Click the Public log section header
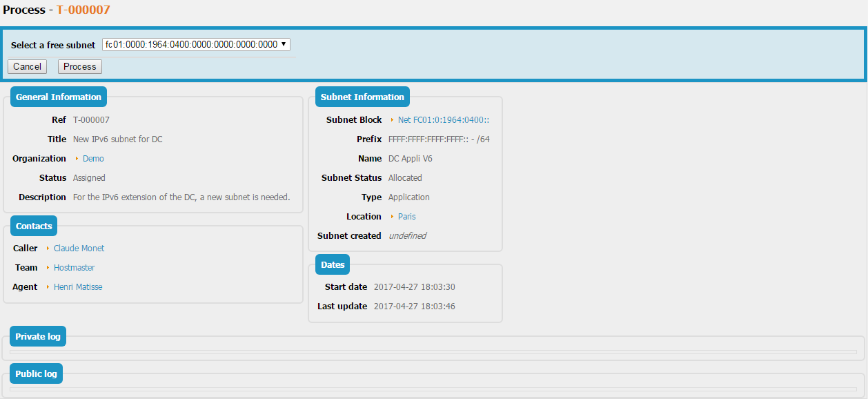868x399 pixels. pos(37,374)
